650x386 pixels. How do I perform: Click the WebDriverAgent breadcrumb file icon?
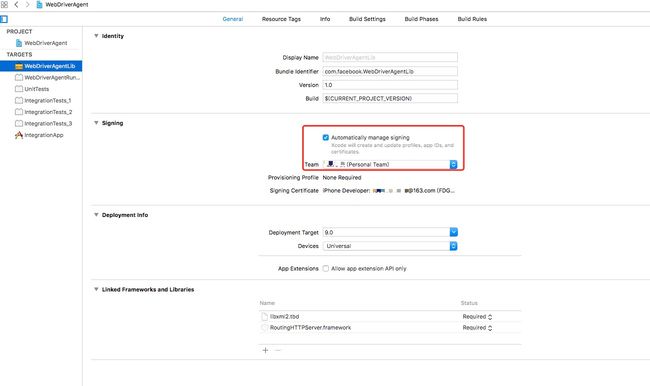39,5
